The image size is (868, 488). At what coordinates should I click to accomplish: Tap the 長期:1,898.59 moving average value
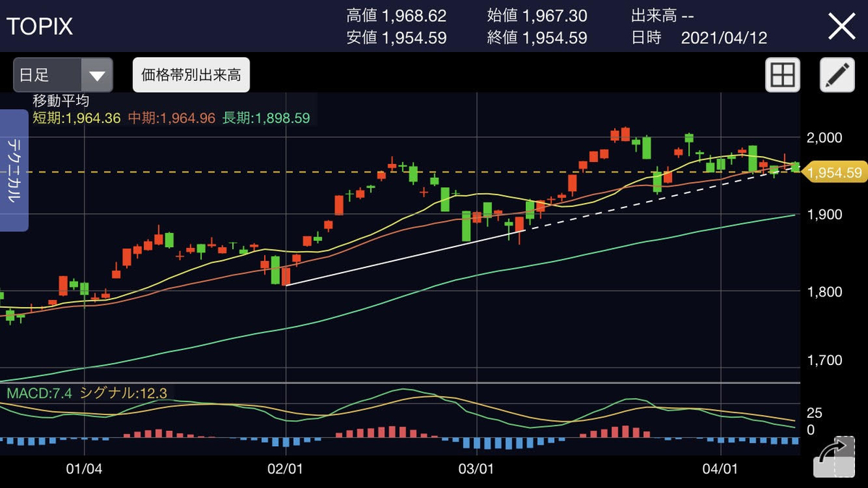tap(266, 118)
